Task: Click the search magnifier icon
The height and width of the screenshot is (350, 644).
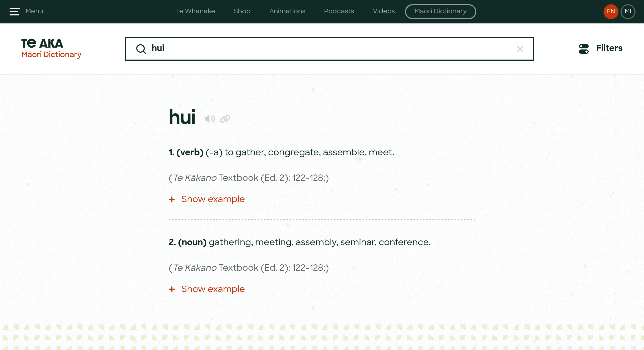Action: click(141, 49)
